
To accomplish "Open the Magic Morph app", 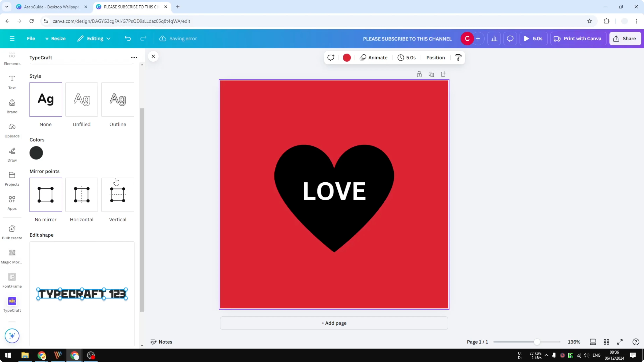I will click(x=12, y=255).
